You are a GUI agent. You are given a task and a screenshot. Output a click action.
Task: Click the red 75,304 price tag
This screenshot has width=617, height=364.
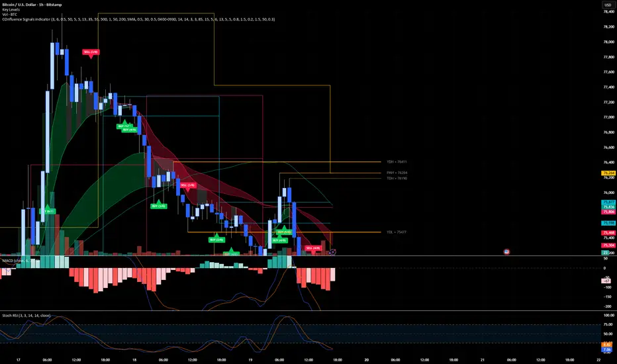pyautogui.click(x=608, y=245)
